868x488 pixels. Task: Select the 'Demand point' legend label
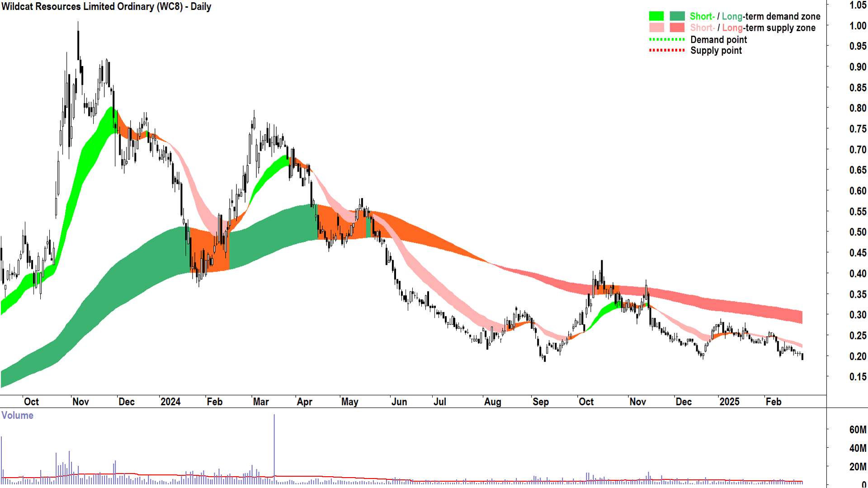(x=718, y=40)
